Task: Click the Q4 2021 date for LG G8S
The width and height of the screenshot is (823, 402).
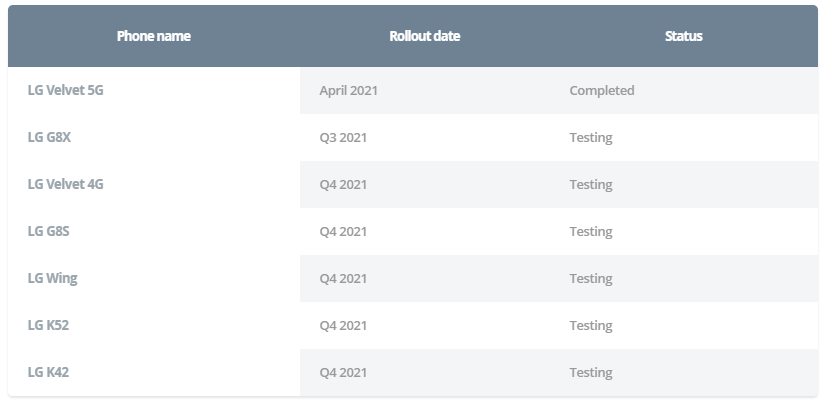Action: 343,231
